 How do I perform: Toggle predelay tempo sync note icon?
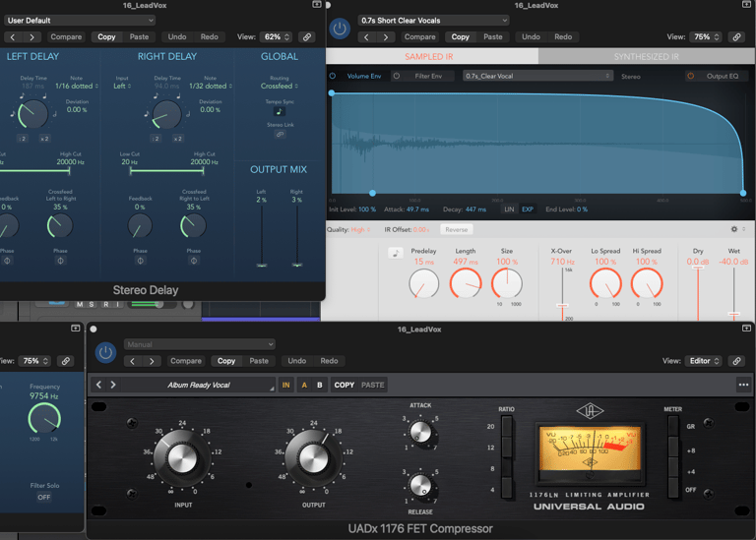[396, 253]
